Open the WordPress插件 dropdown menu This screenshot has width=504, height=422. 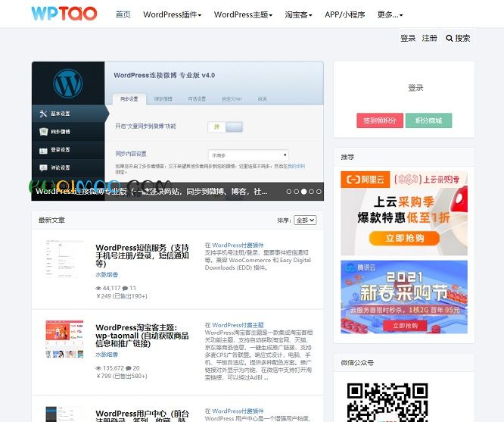click(173, 14)
